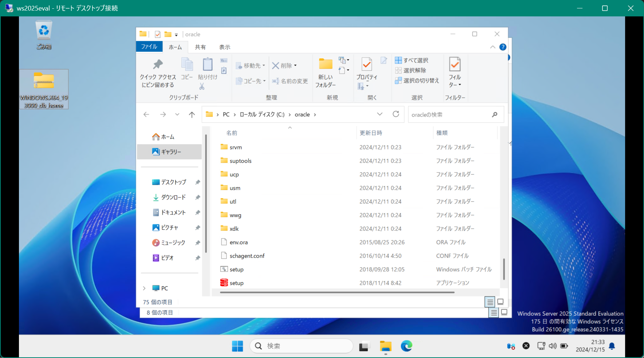Refresh the oracle folder view

(396, 114)
